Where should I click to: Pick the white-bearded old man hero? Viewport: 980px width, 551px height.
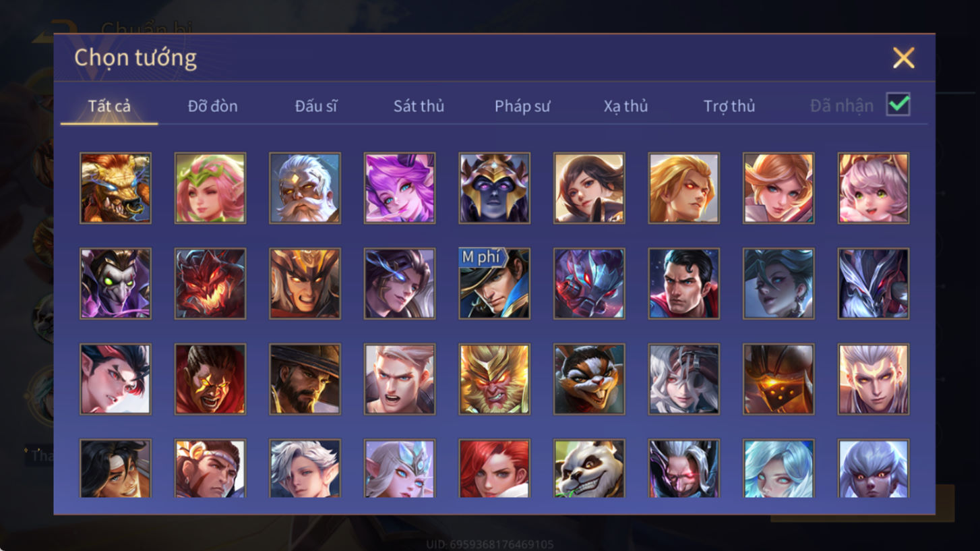(x=305, y=187)
